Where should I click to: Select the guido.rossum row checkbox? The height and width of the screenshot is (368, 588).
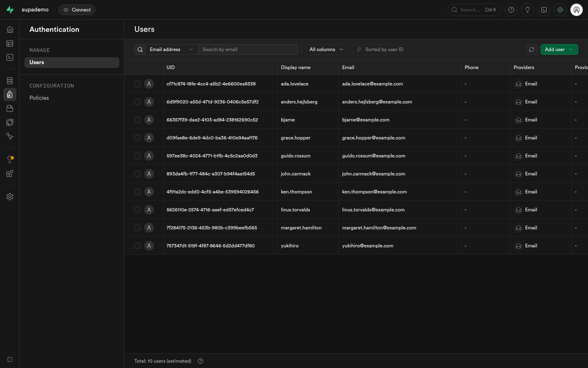coord(138,156)
